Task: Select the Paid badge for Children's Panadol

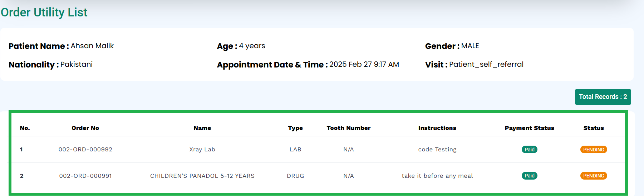Action: click(x=529, y=176)
